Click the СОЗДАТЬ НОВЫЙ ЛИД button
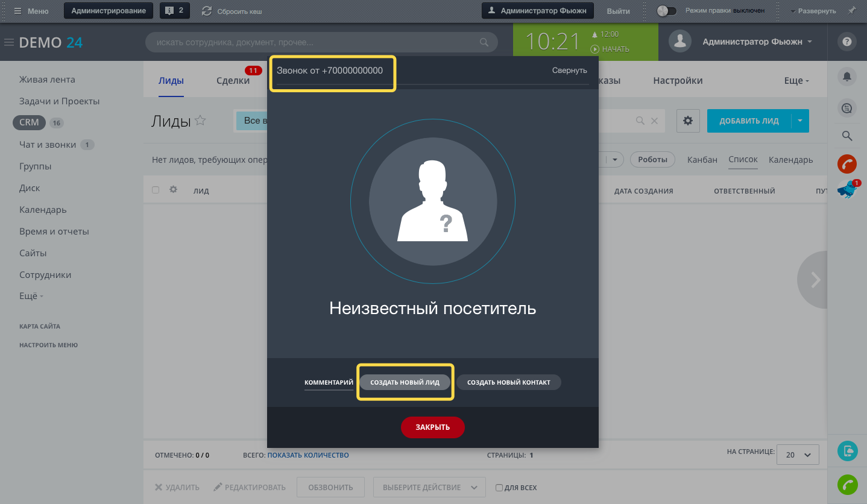 coord(405,382)
